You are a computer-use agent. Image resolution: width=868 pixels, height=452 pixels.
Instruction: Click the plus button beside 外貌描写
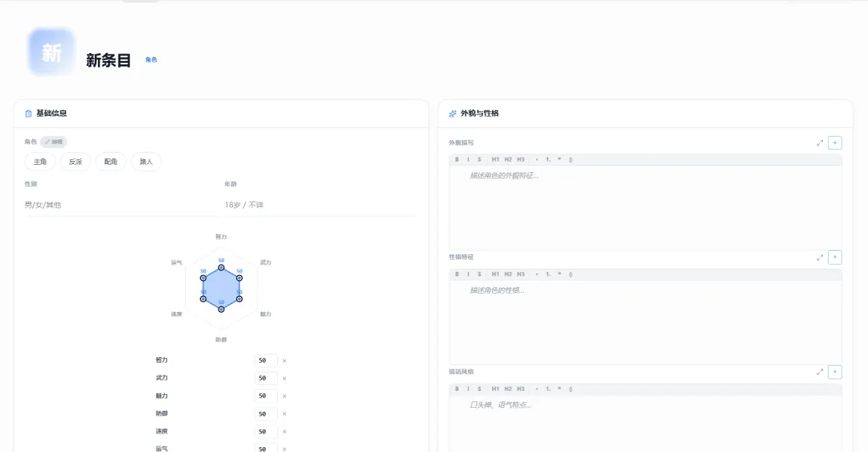835,142
